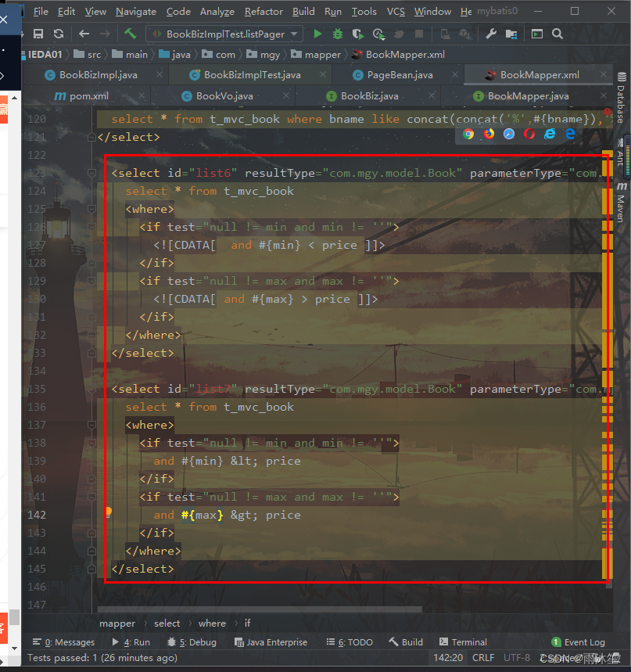This screenshot has width=631, height=672.
Task: Open the Debug tool window
Action: (192, 642)
